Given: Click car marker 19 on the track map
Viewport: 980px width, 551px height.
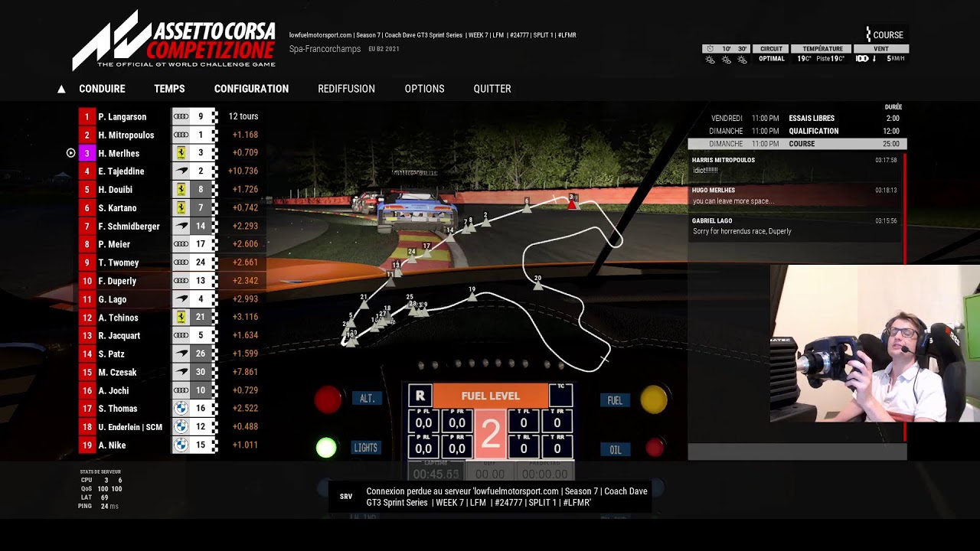Looking at the screenshot, I should [472, 295].
